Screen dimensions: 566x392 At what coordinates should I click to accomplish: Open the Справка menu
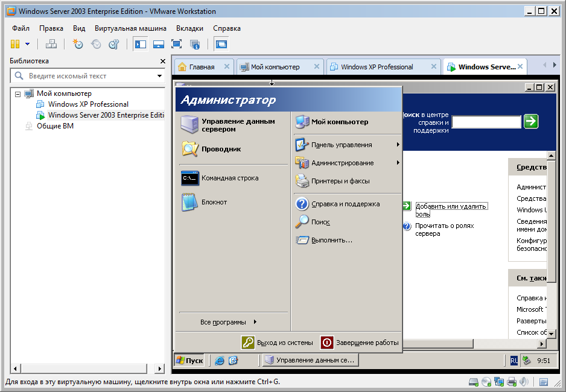tap(227, 28)
